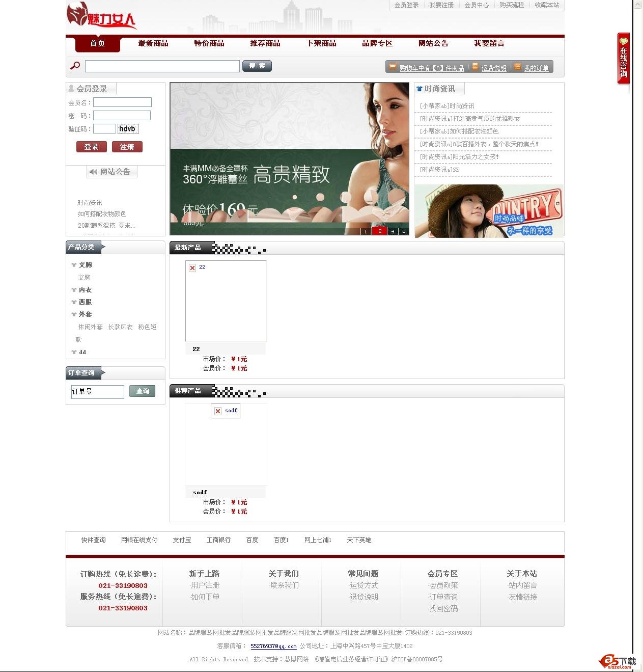Click 支付宝 friendly link
The width and height of the screenshot is (643, 672).
pos(182,540)
